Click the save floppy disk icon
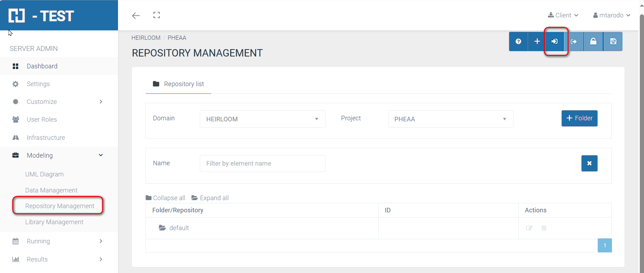This screenshot has height=273, width=644. [x=613, y=41]
